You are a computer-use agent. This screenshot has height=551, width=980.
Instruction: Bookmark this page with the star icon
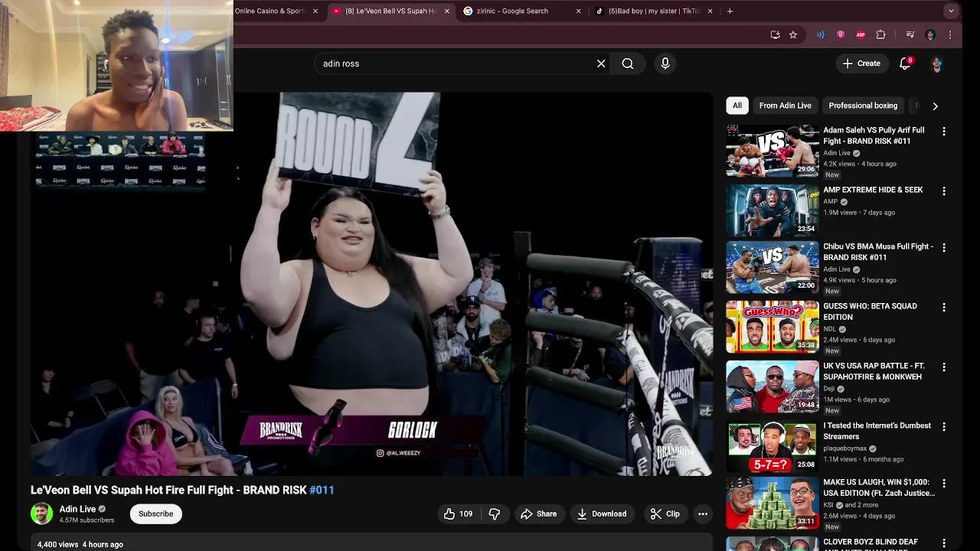click(x=793, y=34)
